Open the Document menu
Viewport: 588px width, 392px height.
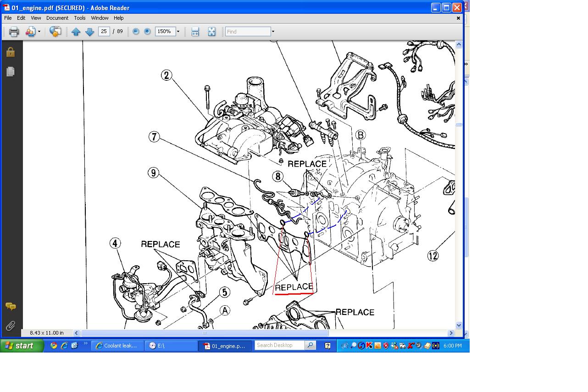pos(57,18)
